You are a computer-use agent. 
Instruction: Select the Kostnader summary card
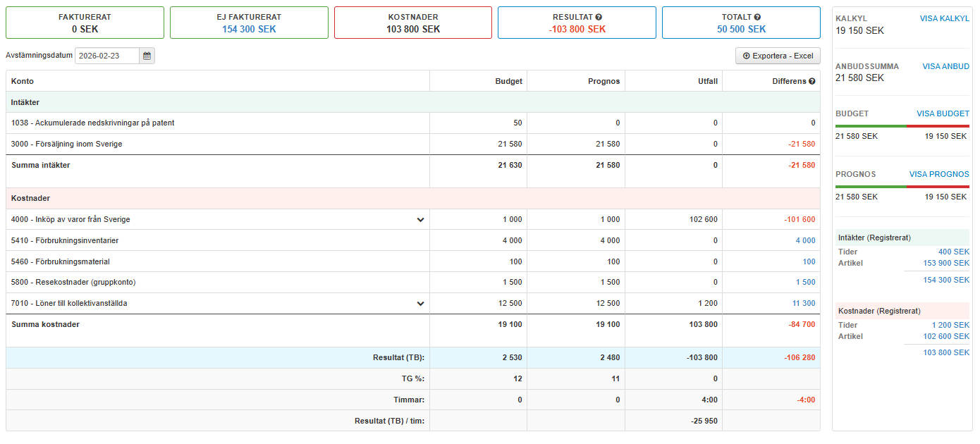click(412, 23)
